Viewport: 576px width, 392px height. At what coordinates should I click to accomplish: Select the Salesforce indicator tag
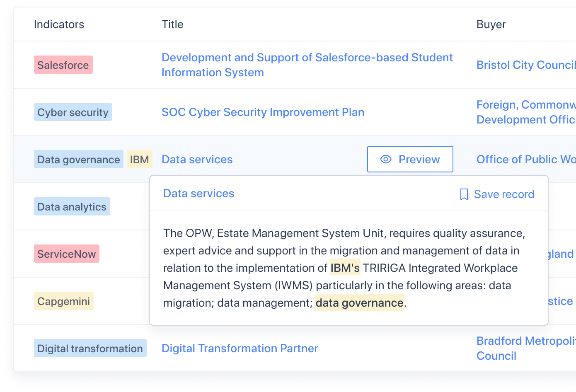(x=63, y=65)
